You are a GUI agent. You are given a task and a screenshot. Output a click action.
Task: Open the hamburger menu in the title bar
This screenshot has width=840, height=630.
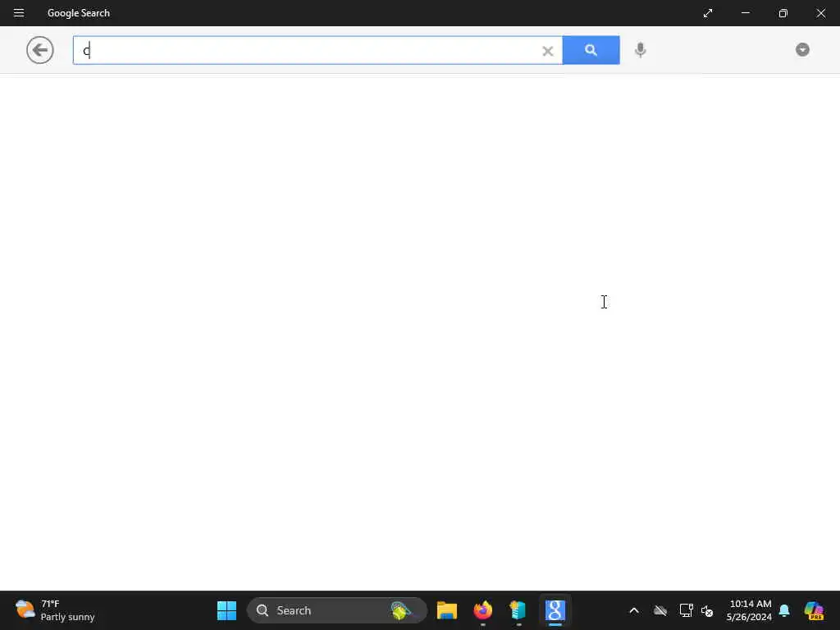click(19, 13)
